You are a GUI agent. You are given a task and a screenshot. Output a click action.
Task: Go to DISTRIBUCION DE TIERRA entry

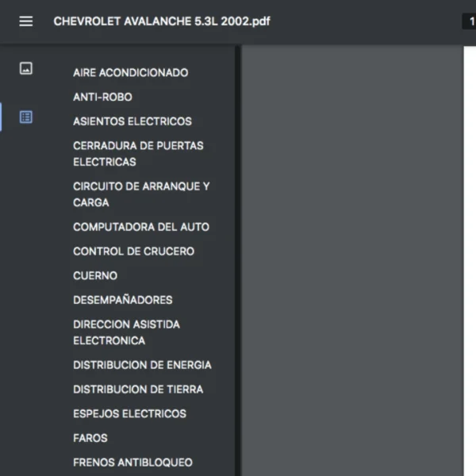pyautogui.click(x=138, y=390)
